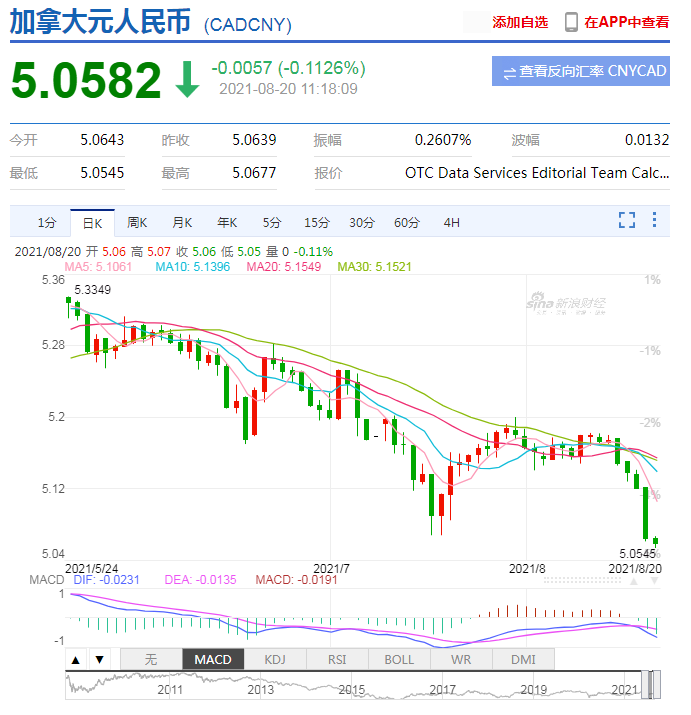Select the DMI indicator tab
The height and width of the screenshot is (715, 691).
tap(523, 659)
